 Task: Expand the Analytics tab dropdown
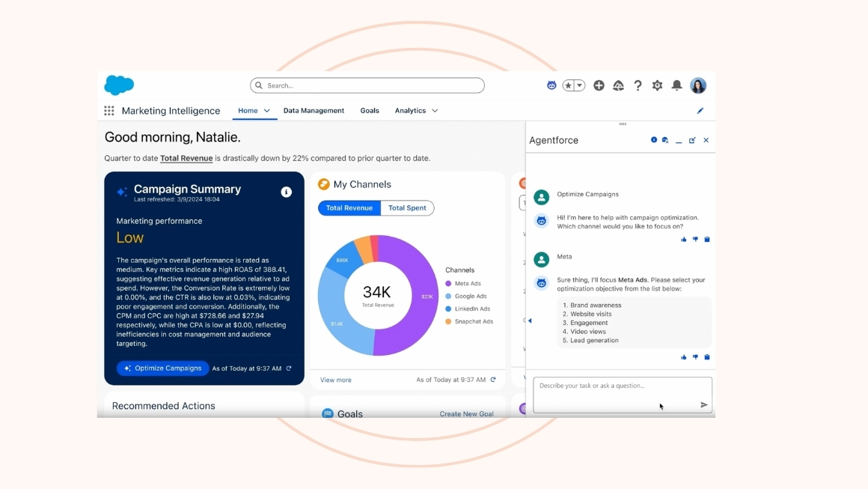tap(435, 111)
